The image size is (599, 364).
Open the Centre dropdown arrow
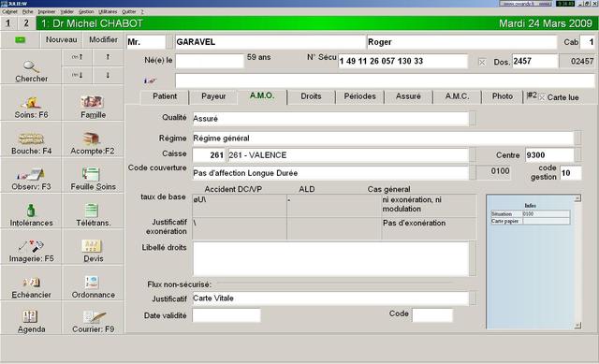tap(577, 154)
